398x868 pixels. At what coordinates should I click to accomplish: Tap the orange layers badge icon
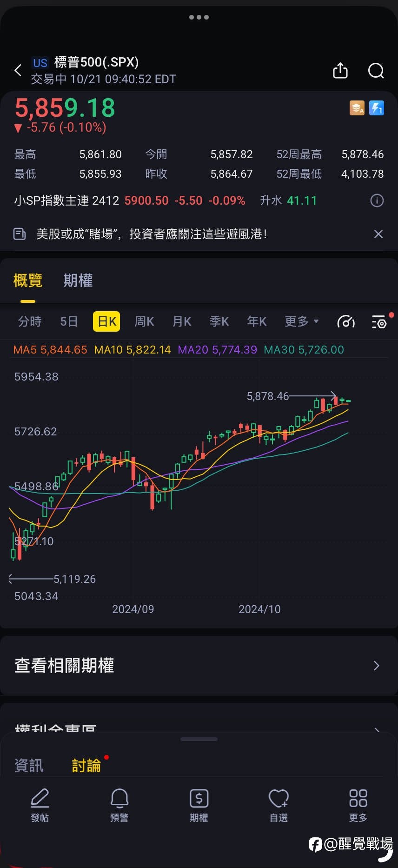pos(357,108)
